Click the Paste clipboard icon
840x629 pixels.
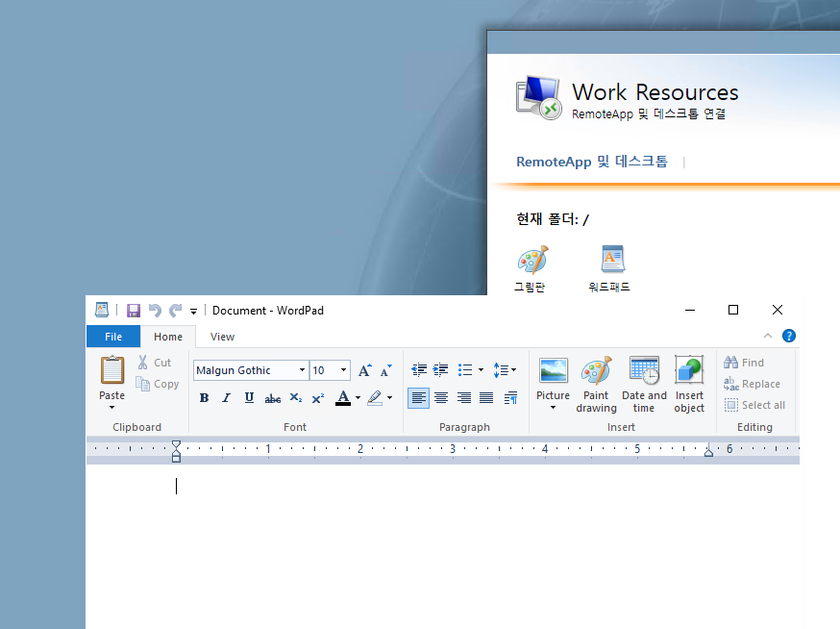pyautogui.click(x=112, y=370)
